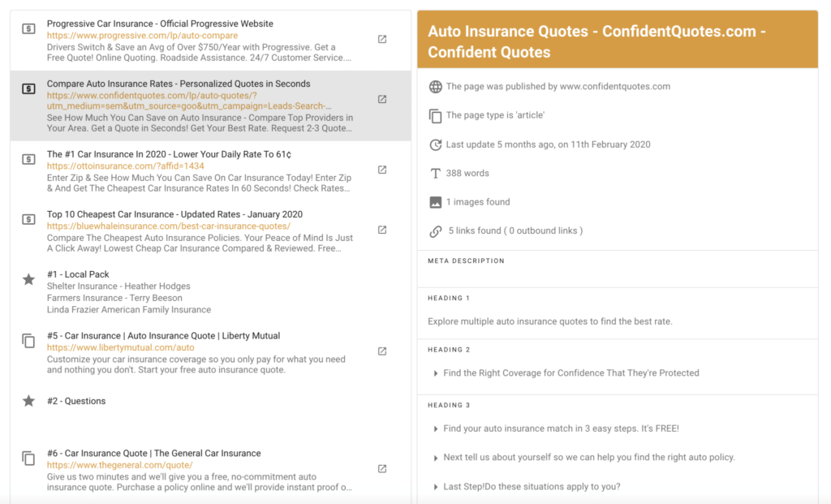This screenshot has width=831, height=504.
Task: Click last update clock icon
Action: click(436, 144)
